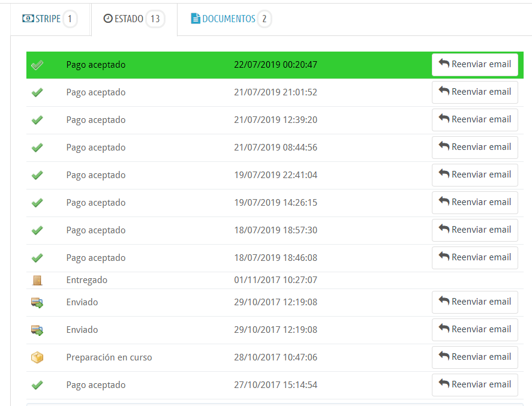Select date 01/11/2017 10:27:07

(x=275, y=280)
